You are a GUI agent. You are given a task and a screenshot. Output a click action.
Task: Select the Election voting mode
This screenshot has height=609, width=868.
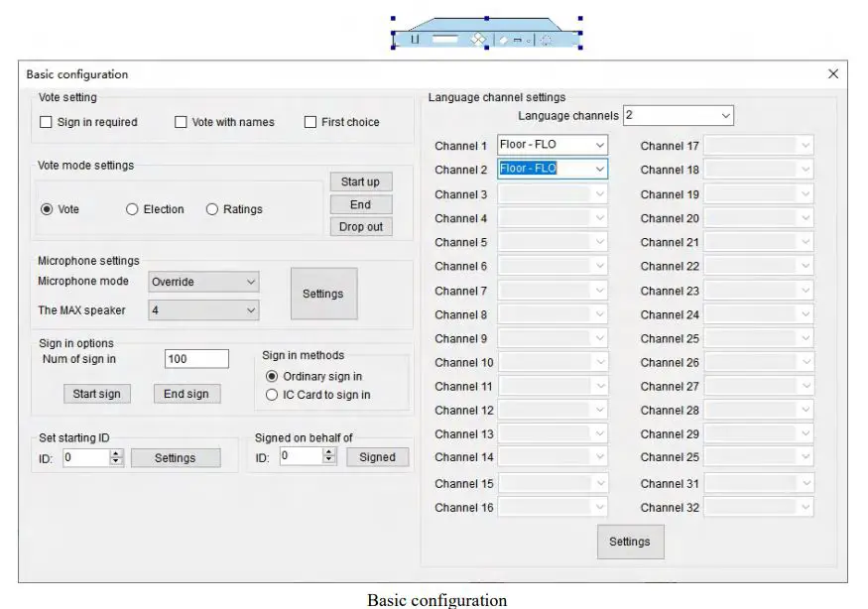[x=134, y=209]
